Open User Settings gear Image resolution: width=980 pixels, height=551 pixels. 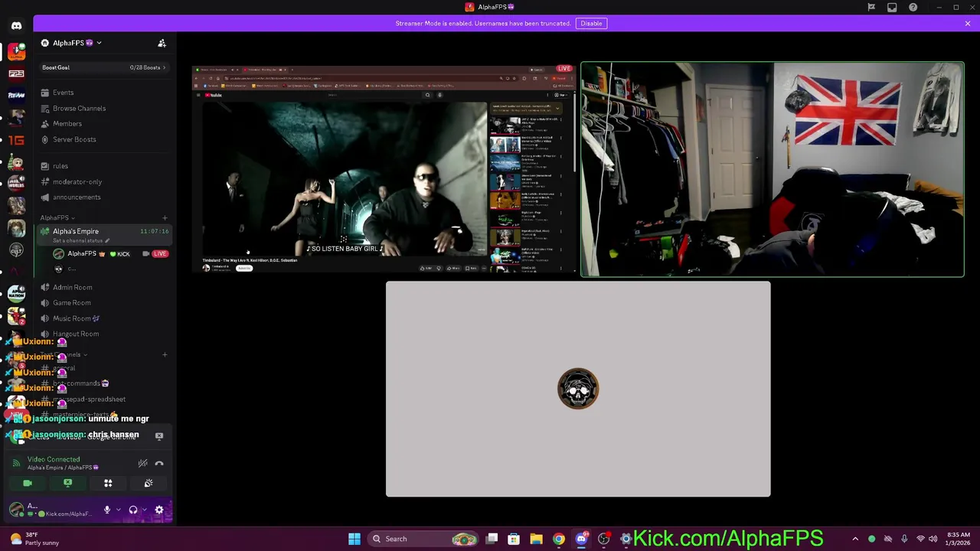click(159, 510)
